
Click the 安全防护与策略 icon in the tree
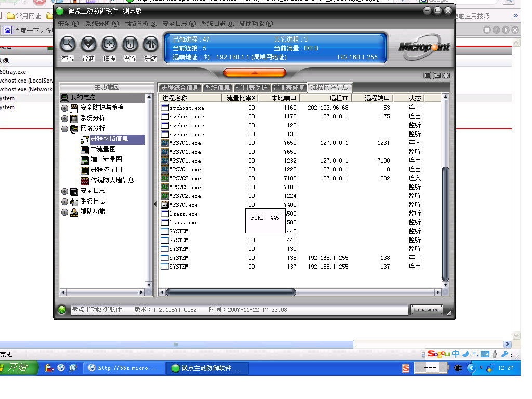(x=74, y=109)
